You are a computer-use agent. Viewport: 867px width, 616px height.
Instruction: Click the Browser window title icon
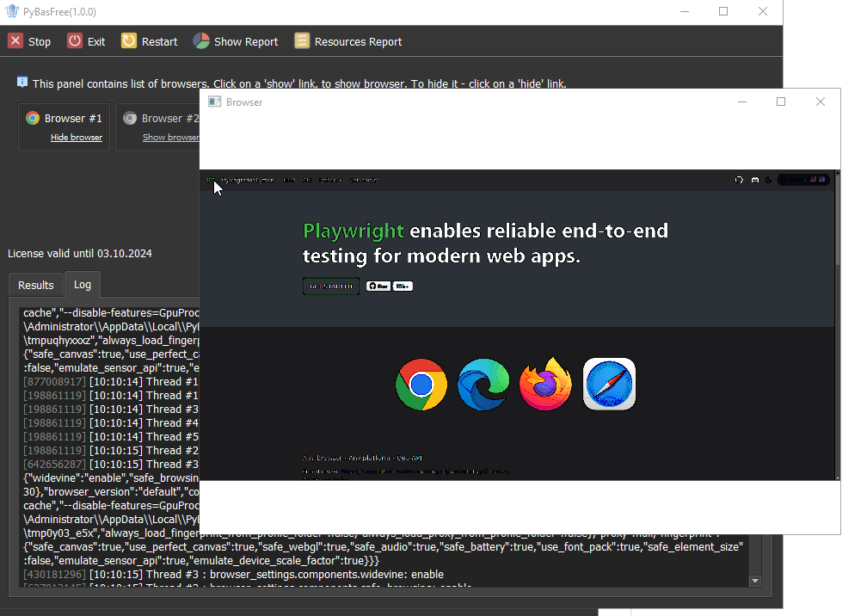pos(214,102)
